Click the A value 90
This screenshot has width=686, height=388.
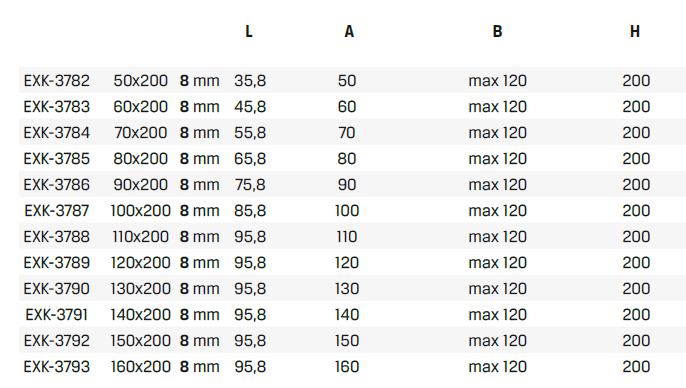[347, 185]
